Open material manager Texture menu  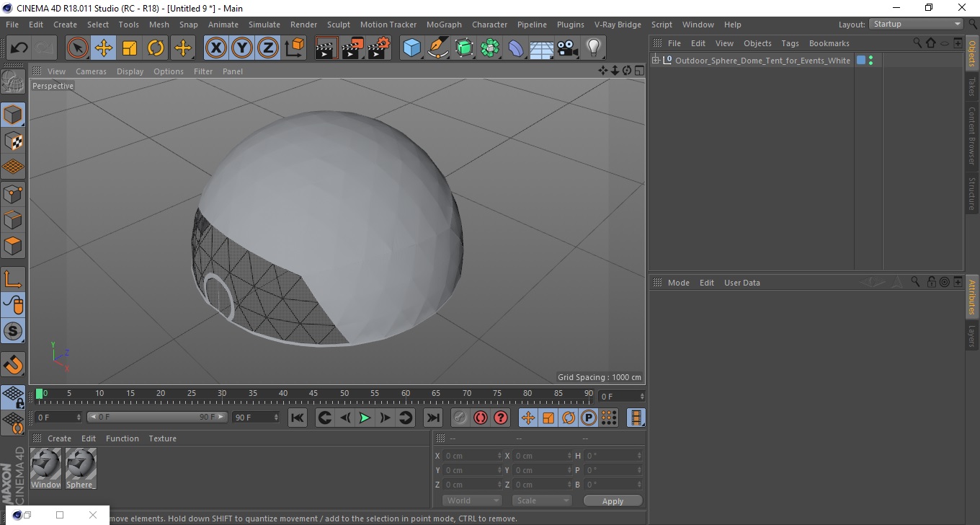pos(163,438)
